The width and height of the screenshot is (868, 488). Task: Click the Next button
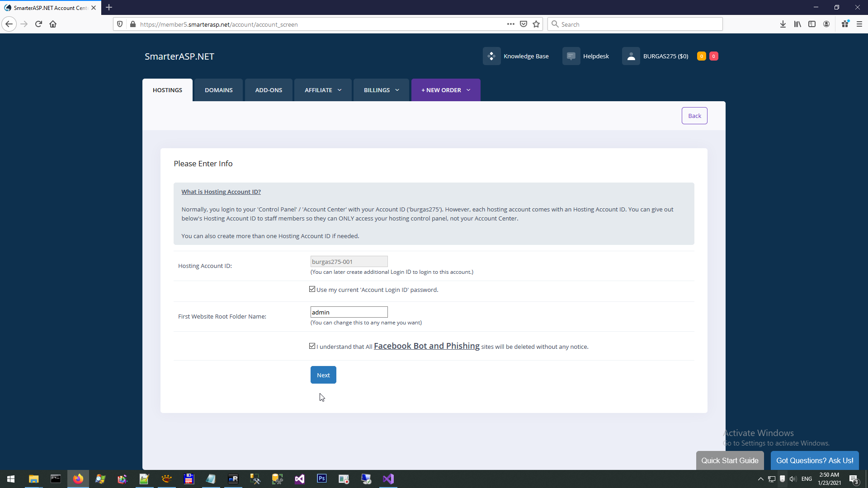tap(323, 375)
